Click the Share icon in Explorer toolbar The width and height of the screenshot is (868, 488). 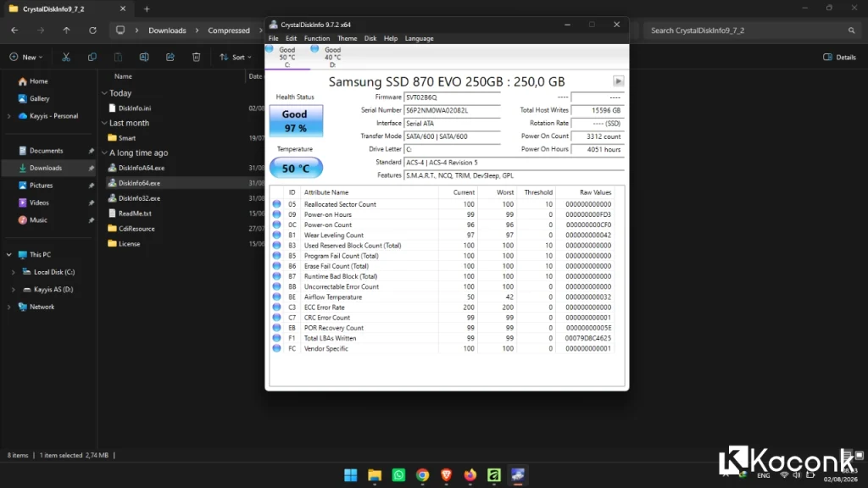[170, 57]
